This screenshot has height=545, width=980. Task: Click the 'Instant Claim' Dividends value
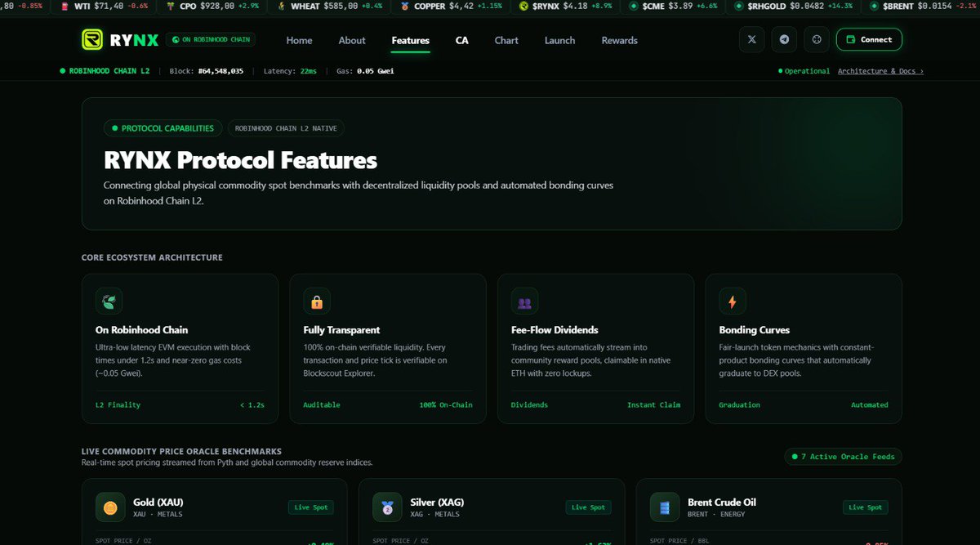point(653,404)
